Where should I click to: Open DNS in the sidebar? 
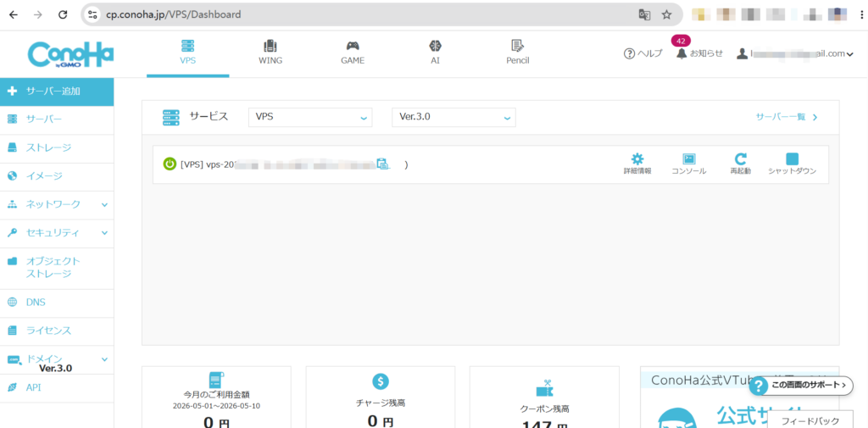[x=57, y=303]
